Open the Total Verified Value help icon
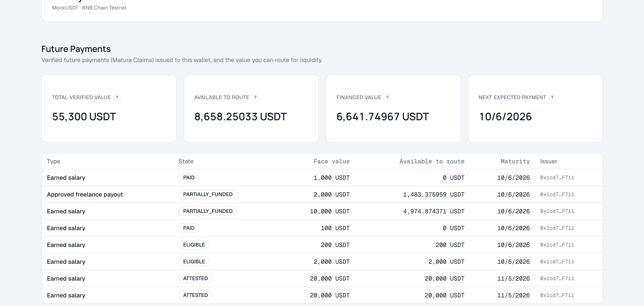 117,97
